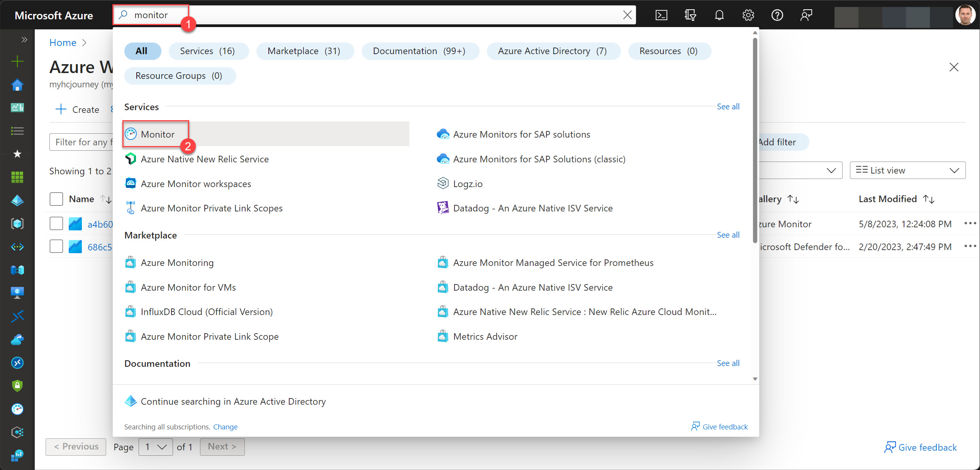Open the Notifications bell
The width and height of the screenshot is (980, 470).
pyautogui.click(x=719, y=15)
